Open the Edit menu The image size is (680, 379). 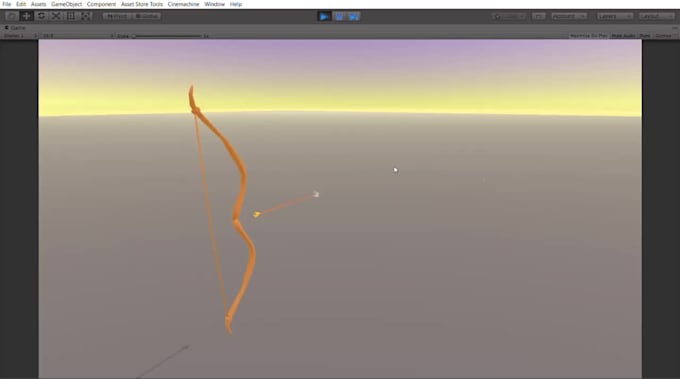(x=21, y=4)
